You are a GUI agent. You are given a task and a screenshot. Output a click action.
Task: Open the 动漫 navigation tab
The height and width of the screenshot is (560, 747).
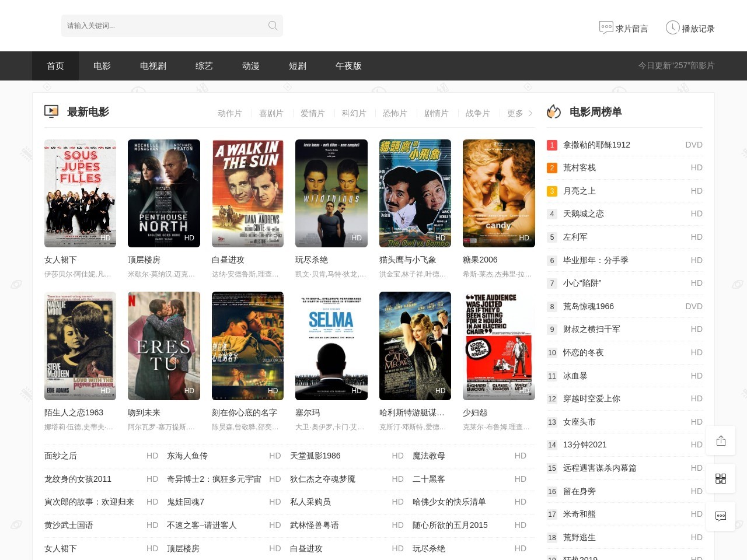pos(250,66)
